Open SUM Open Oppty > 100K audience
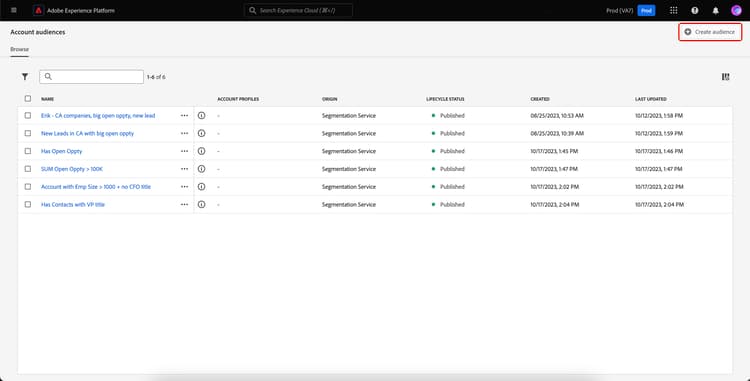The width and height of the screenshot is (750, 381). (x=72, y=169)
